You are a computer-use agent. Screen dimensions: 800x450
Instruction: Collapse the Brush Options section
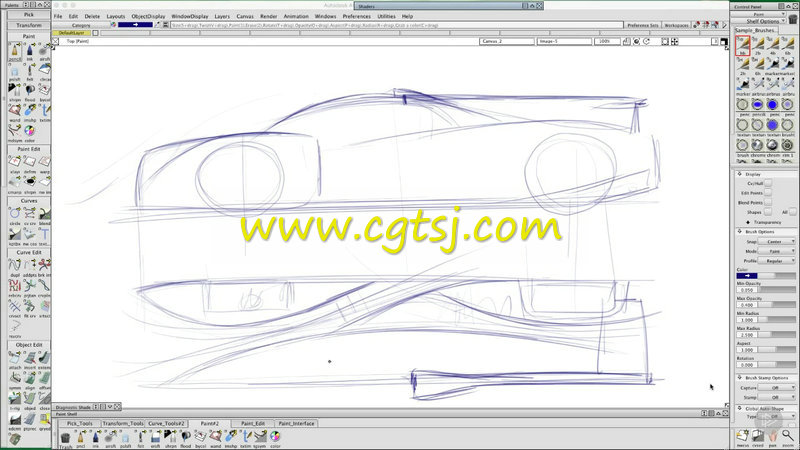click(740, 232)
